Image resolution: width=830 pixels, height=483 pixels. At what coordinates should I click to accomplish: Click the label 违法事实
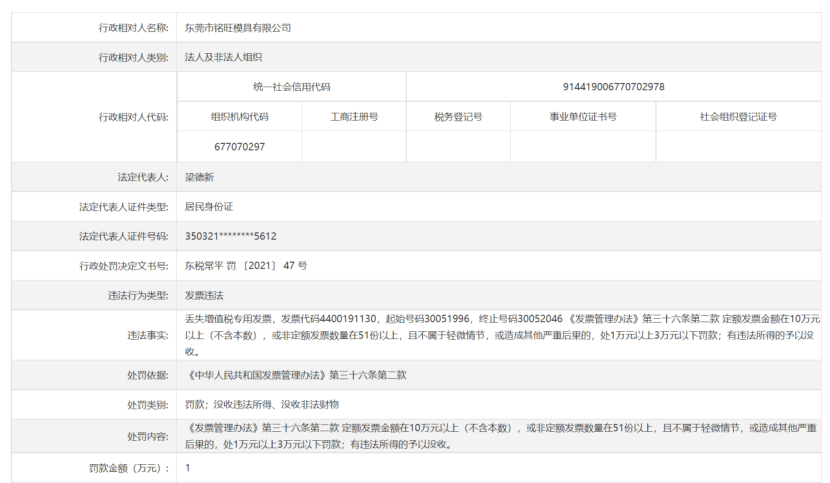pyautogui.click(x=148, y=336)
